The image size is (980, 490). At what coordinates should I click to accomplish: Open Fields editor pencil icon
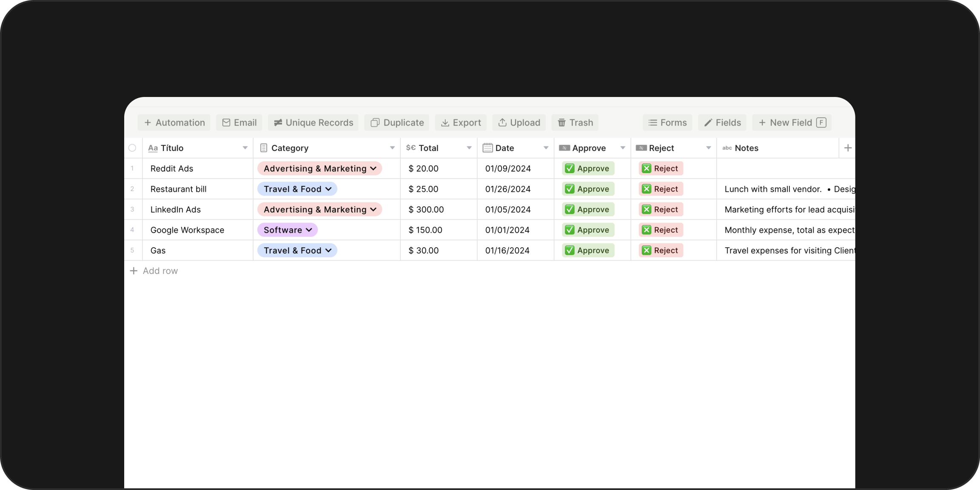(708, 122)
